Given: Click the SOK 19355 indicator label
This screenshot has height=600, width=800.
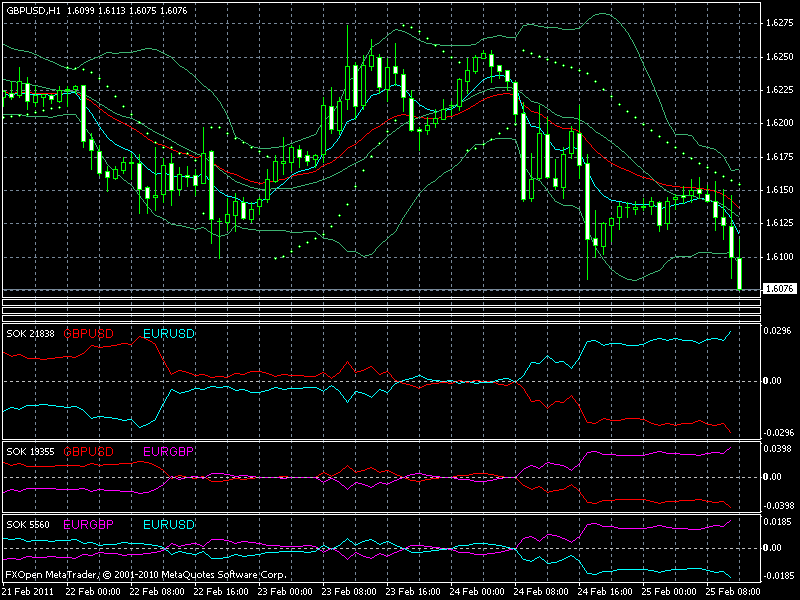Looking at the screenshot, I should click(x=30, y=452).
